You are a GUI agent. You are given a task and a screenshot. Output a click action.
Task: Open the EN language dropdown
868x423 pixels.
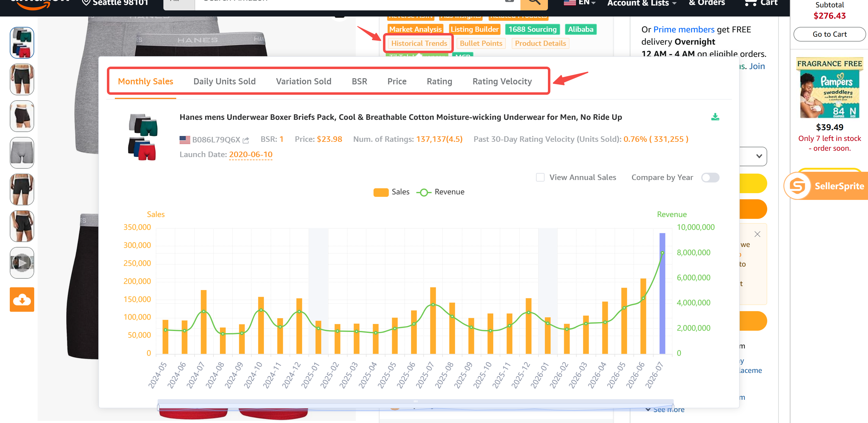click(580, 3)
